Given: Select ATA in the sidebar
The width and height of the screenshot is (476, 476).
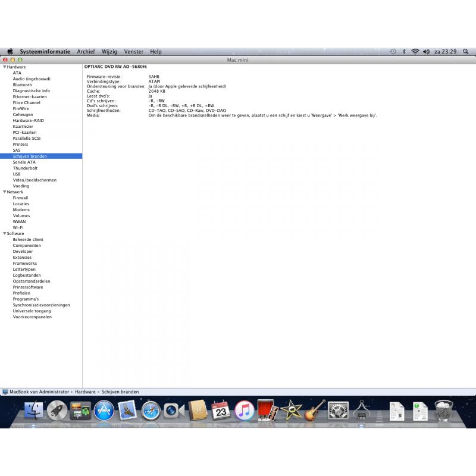Looking at the screenshot, I should pyautogui.click(x=17, y=73).
